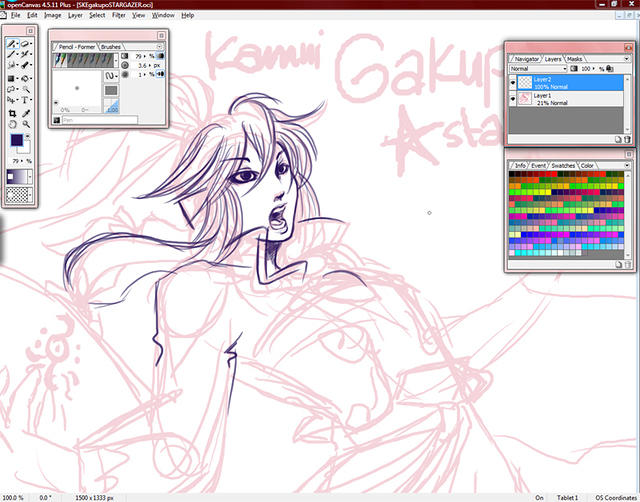Image resolution: width=640 pixels, height=502 pixels.
Task: Open the brush panel options menu arrow
Action: point(160,47)
